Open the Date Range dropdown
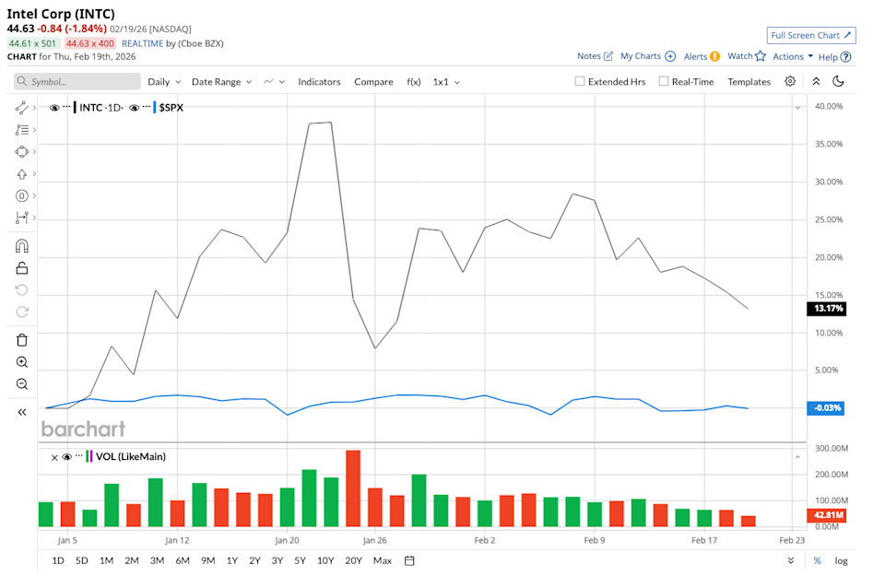 (x=221, y=82)
